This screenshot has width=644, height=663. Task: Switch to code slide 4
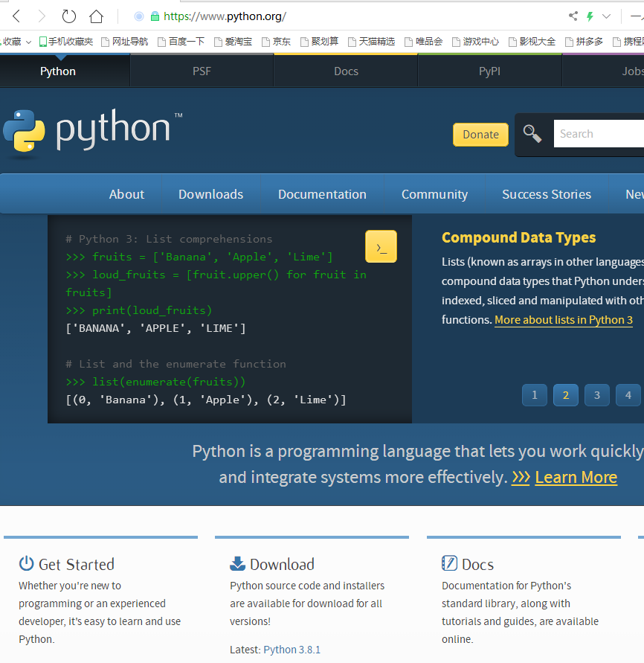pos(628,395)
